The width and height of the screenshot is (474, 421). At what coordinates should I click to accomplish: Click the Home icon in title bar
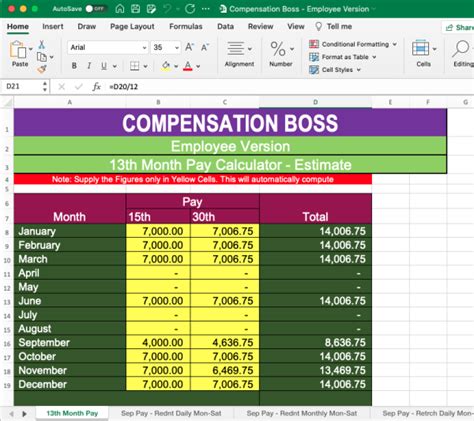pyautogui.click(x=120, y=9)
